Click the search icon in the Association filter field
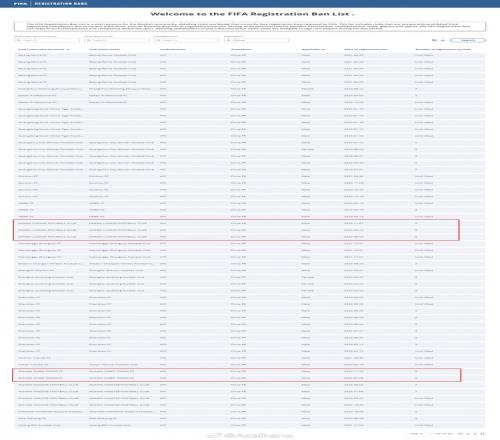500x440 pixels. 229,40
